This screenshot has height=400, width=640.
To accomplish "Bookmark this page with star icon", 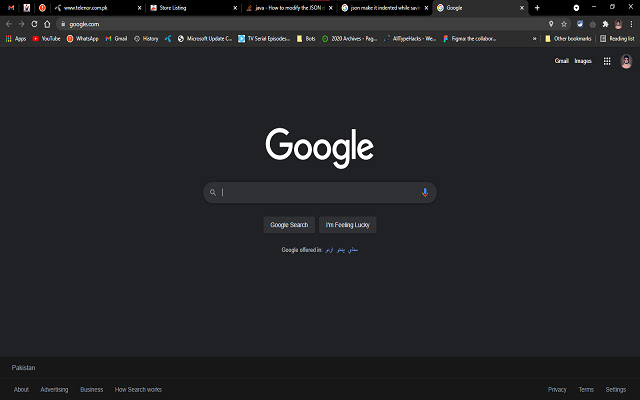I will [x=564, y=24].
